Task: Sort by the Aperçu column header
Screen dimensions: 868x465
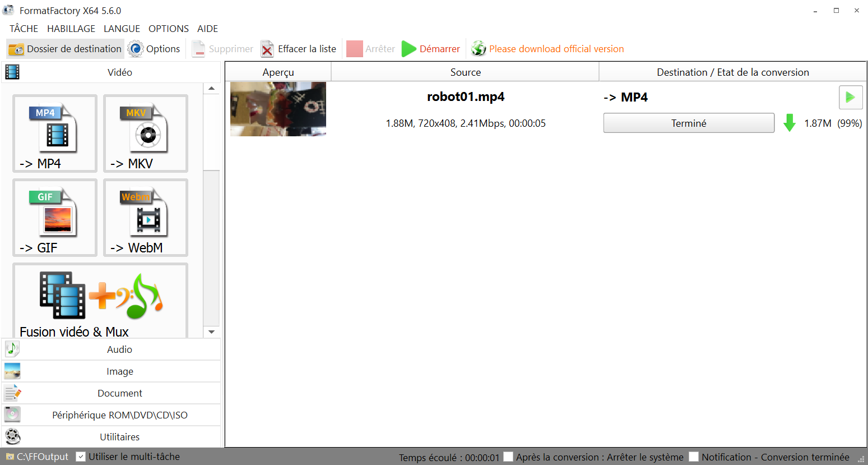Action: pyautogui.click(x=278, y=72)
